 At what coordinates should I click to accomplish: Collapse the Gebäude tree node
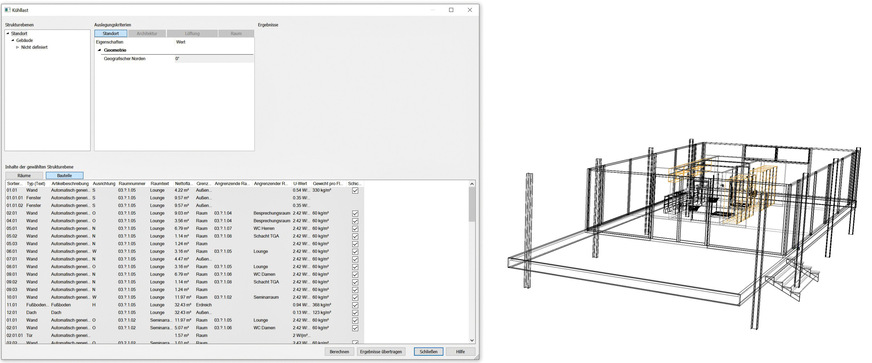click(x=13, y=41)
